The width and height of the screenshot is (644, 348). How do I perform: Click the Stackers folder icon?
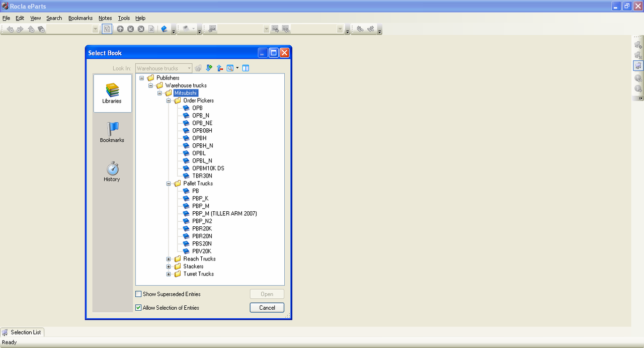tap(178, 267)
